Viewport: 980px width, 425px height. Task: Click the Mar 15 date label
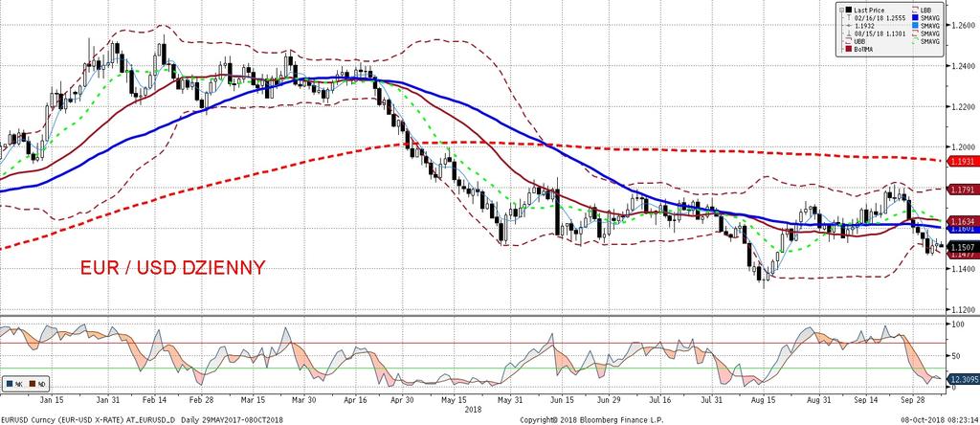253,399
